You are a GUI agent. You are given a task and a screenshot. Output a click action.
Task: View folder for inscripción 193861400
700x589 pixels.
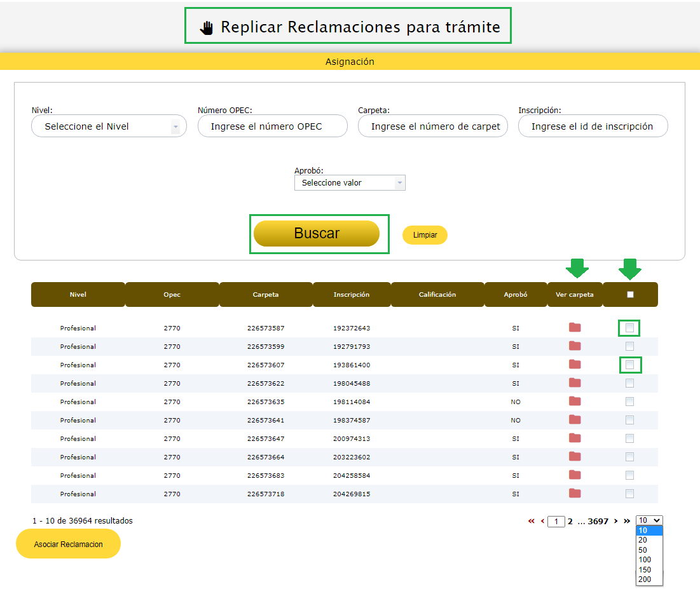(x=575, y=365)
